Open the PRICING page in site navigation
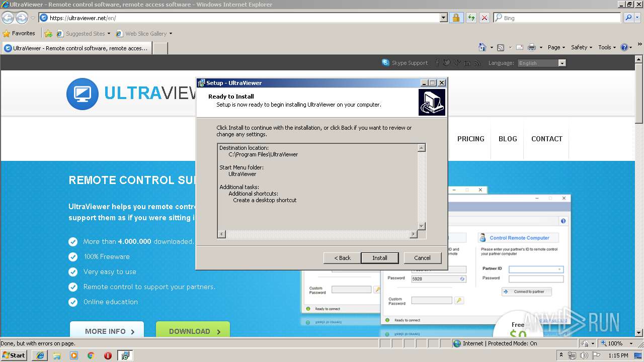Viewport: 644px width, 362px height. click(x=471, y=139)
